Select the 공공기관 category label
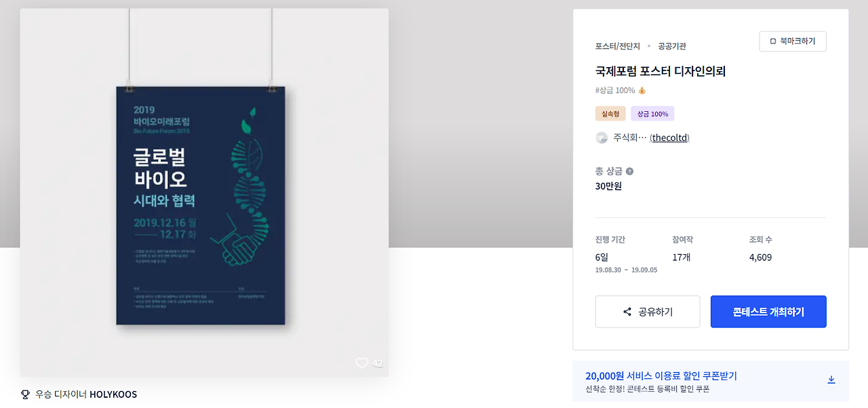This screenshot has height=408, width=868. (672, 46)
